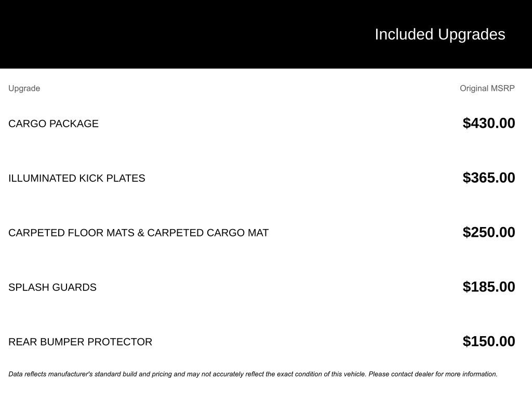The width and height of the screenshot is (532, 399).
Task: Click the SPLASH GUARDS upgrade name
Action: (x=52, y=287)
